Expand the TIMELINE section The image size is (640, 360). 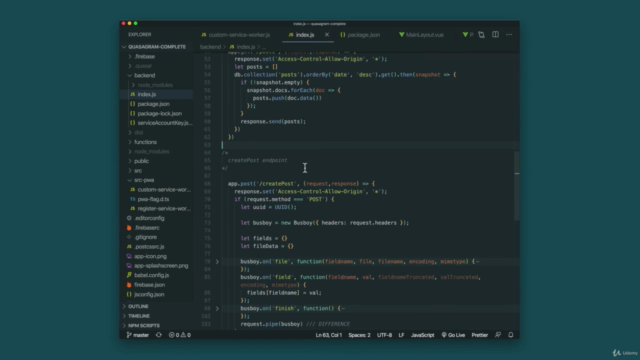point(139,316)
